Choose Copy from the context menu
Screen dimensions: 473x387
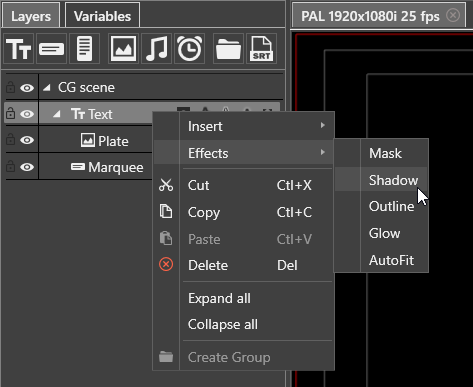(x=244, y=212)
